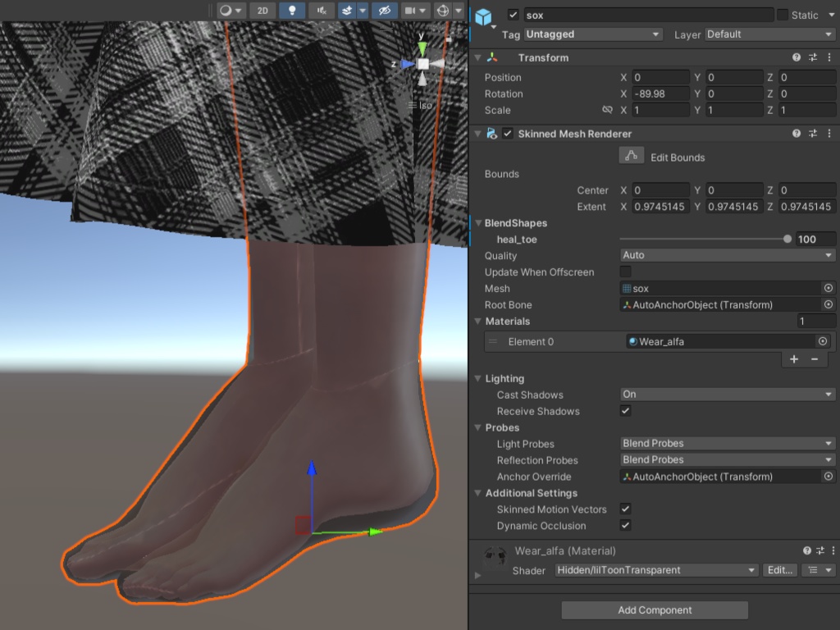Open the Tag Untagged dropdown
840x630 pixels.
point(592,34)
